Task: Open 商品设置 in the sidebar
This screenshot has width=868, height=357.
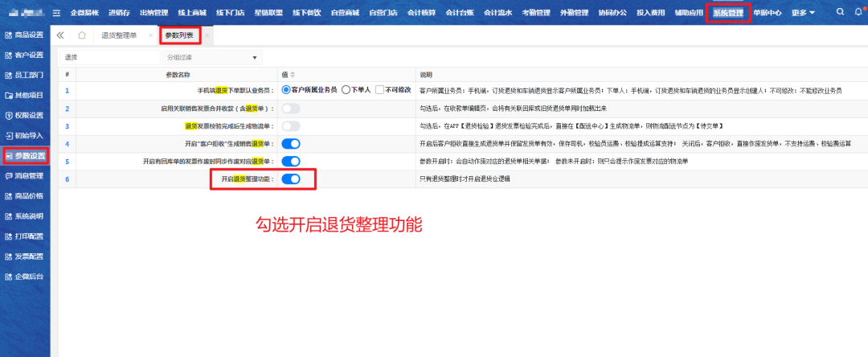Action: 24,35
